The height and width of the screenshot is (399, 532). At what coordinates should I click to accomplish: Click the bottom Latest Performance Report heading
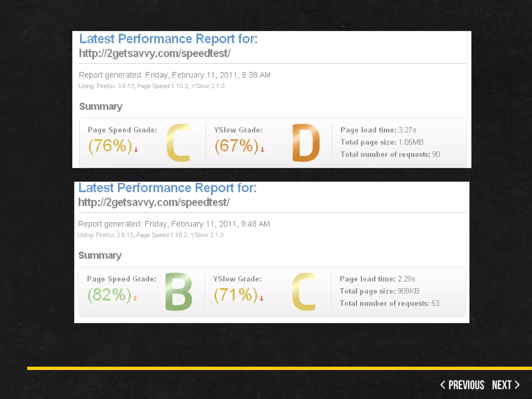[x=167, y=188]
